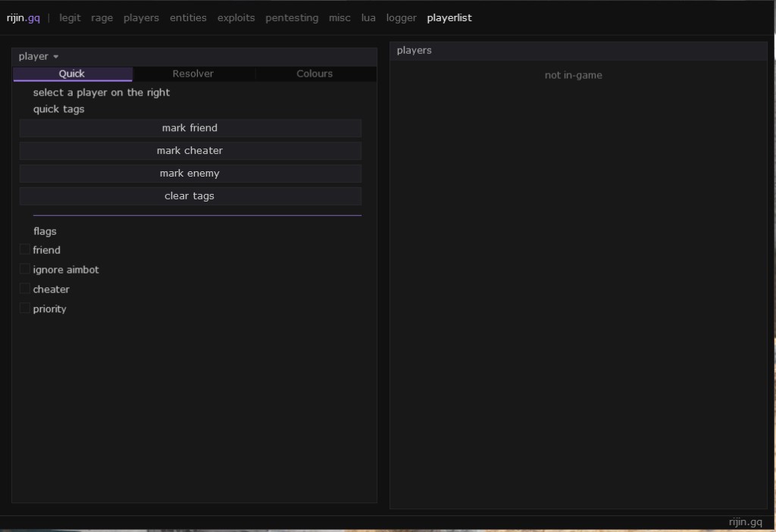776x532 pixels.
Task: Expand the player dropdown arrow
Action: pos(56,56)
